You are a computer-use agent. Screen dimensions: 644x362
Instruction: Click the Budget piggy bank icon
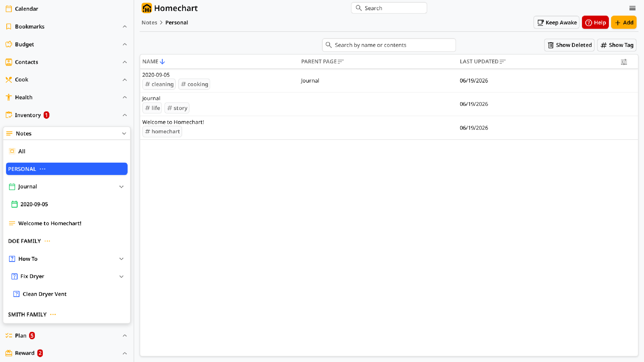(x=9, y=44)
